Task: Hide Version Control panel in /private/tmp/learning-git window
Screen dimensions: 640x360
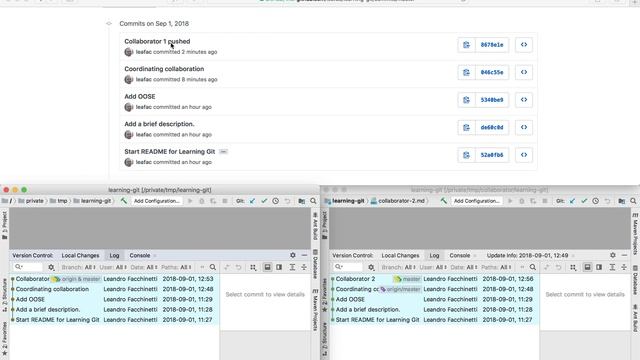Action: pyautogui.click(x=304, y=255)
